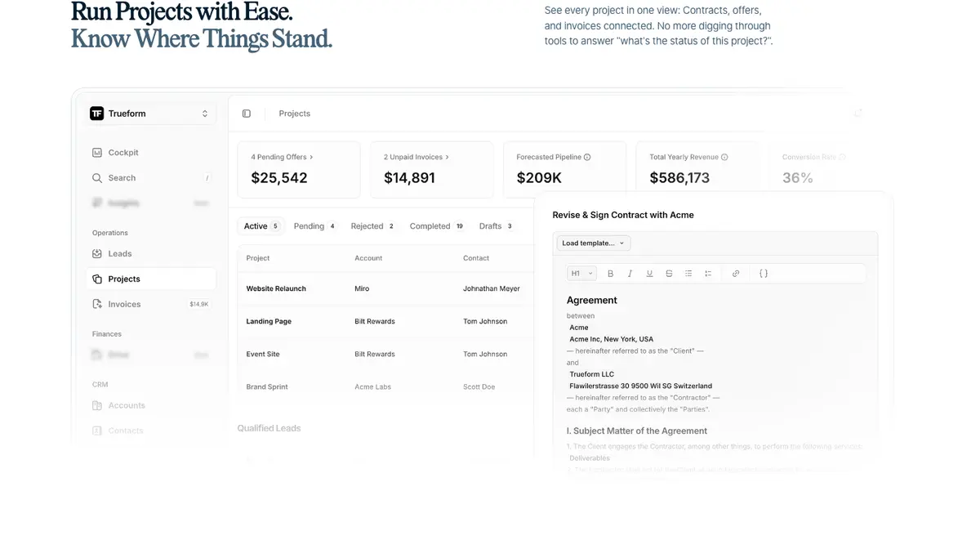Open Leads in the sidebar
Screen dimensions: 980x558
click(151, 254)
